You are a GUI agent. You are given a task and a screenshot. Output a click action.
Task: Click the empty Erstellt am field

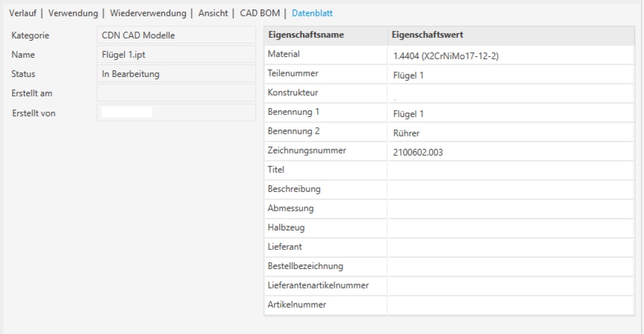(x=176, y=93)
